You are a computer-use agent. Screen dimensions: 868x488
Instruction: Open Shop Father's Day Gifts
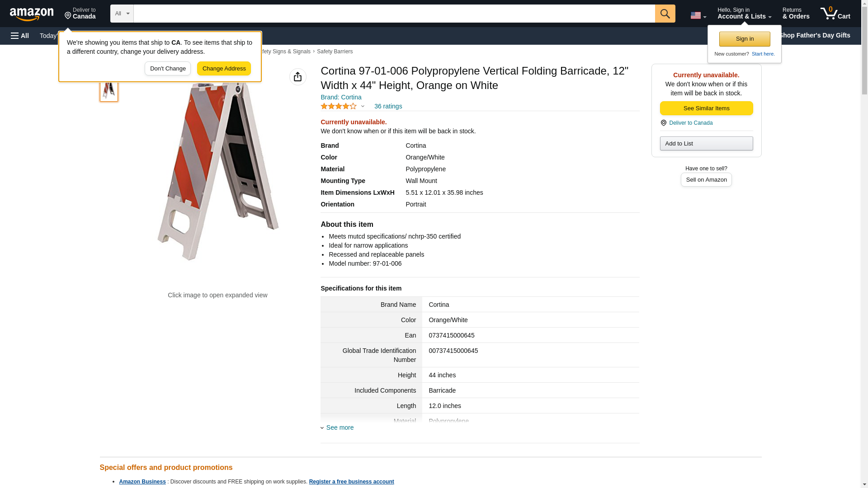pyautogui.click(x=814, y=35)
